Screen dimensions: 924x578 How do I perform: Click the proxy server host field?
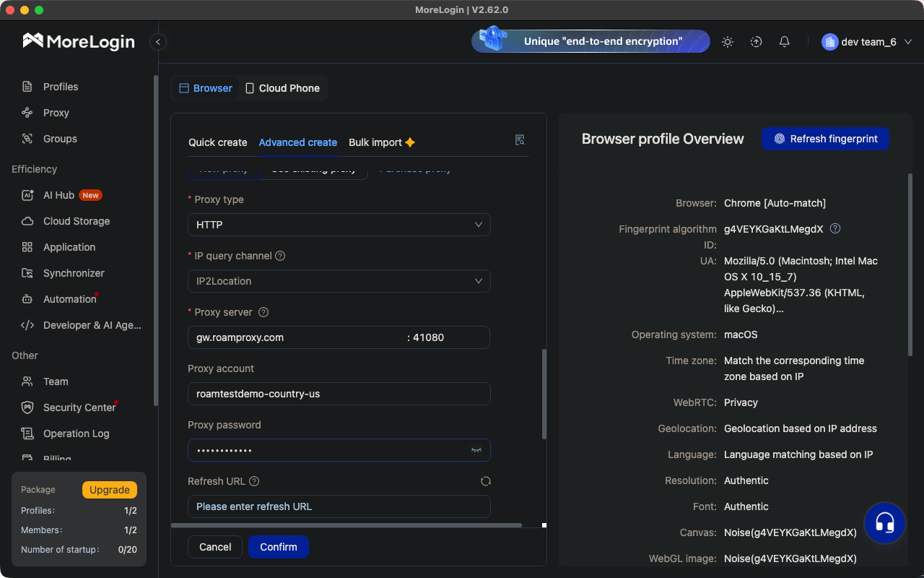click(296, 337)
